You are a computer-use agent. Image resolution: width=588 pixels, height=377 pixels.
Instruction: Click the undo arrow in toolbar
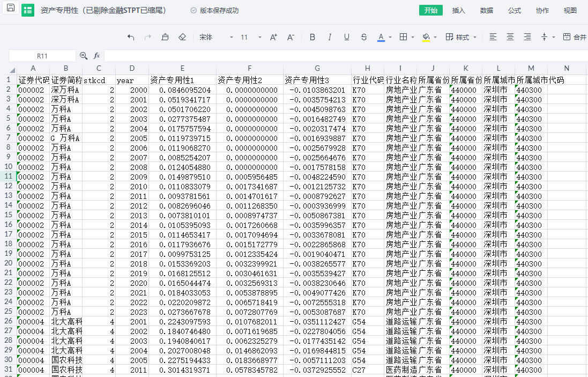coord(131,37)
